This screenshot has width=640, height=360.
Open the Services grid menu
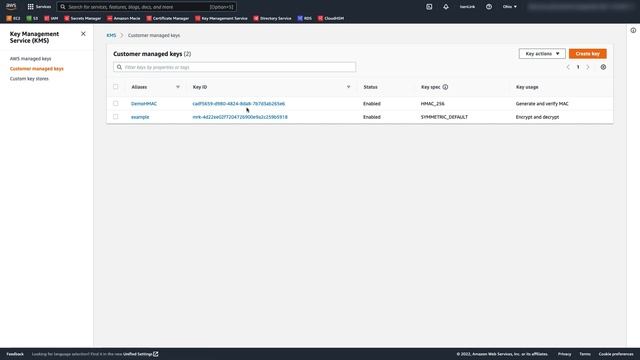39,7
